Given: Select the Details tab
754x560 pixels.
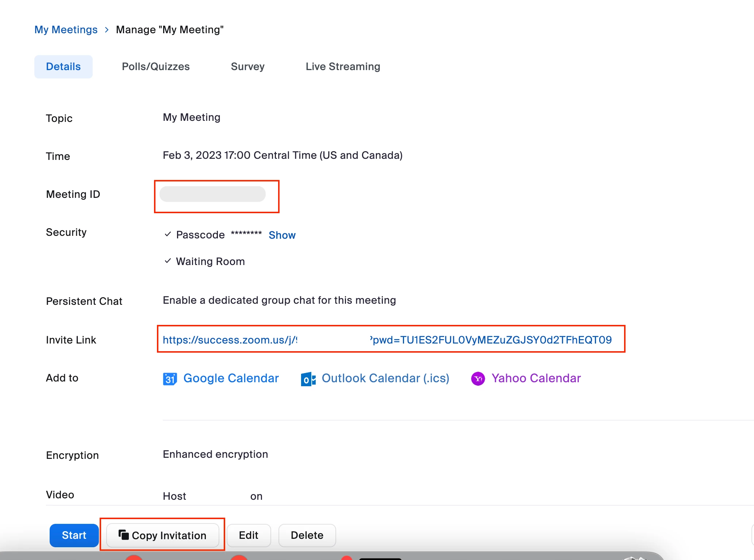Looking at the screenshot, I should tap(63, 66).
